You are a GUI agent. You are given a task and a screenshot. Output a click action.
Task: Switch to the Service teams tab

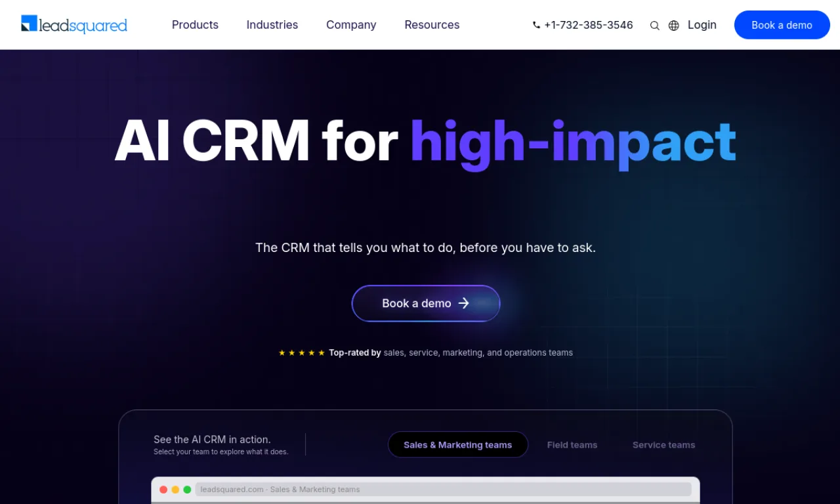point(663,445)
